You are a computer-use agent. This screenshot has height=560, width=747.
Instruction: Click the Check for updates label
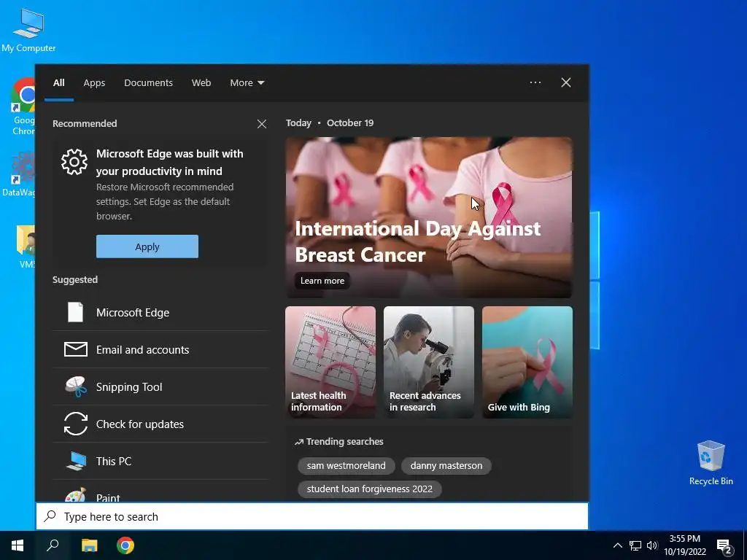140,424
